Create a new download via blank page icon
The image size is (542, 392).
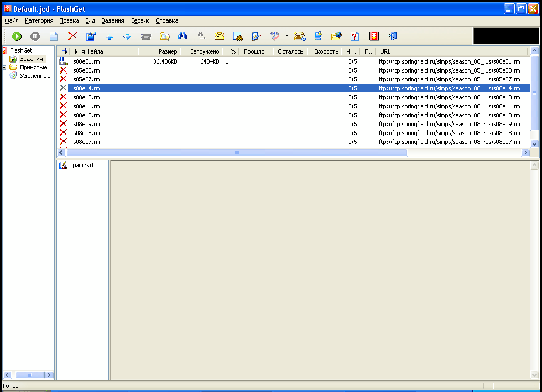click(54, 36)
